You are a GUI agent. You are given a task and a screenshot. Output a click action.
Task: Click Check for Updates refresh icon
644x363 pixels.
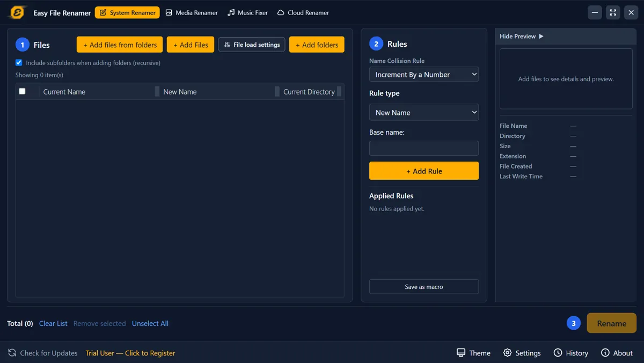(x=12, y=353)
